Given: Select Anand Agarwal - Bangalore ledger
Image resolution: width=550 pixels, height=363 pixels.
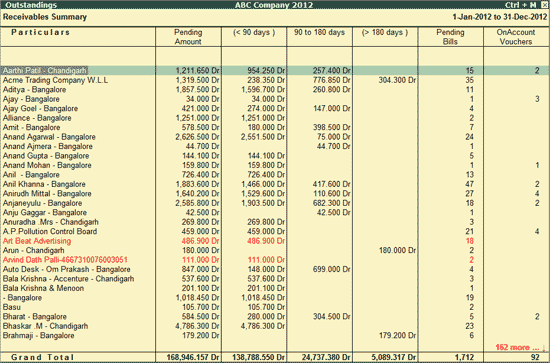Looking at the screenshot, I should point(49,137).
